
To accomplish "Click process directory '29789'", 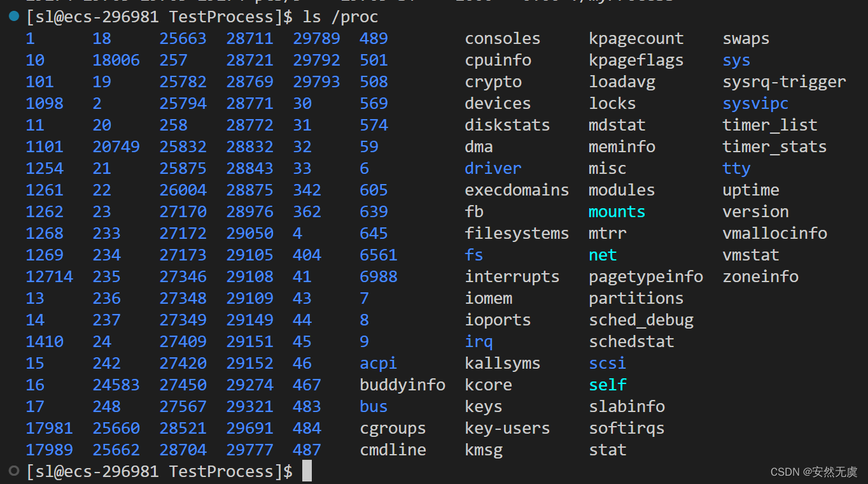I will click(317, 38).
